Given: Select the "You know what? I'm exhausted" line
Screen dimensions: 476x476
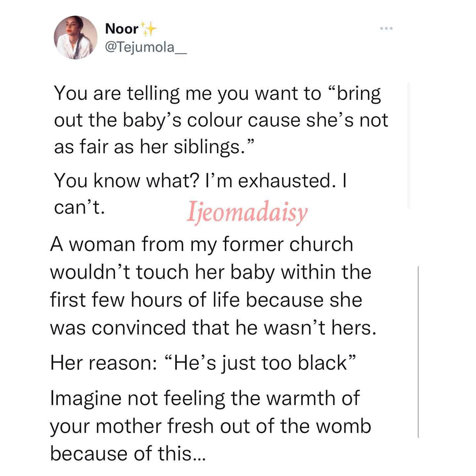Looking at the screenshot, I should (200, 181).
